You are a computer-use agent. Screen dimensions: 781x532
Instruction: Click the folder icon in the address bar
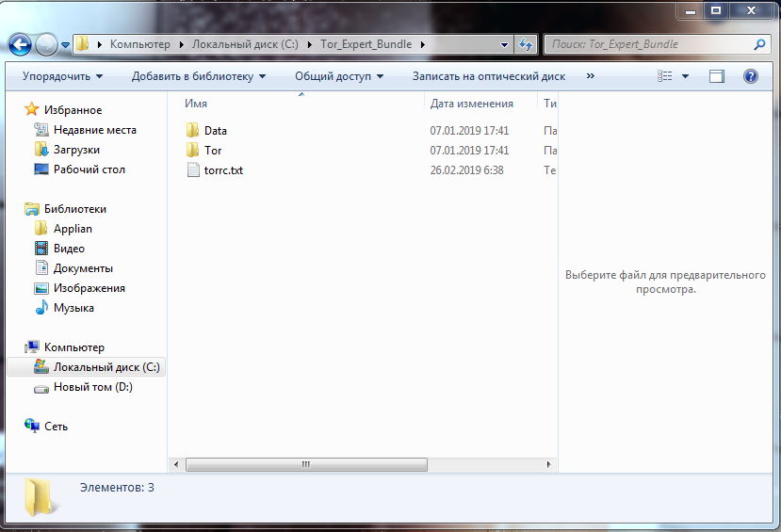tap(83, 44)
